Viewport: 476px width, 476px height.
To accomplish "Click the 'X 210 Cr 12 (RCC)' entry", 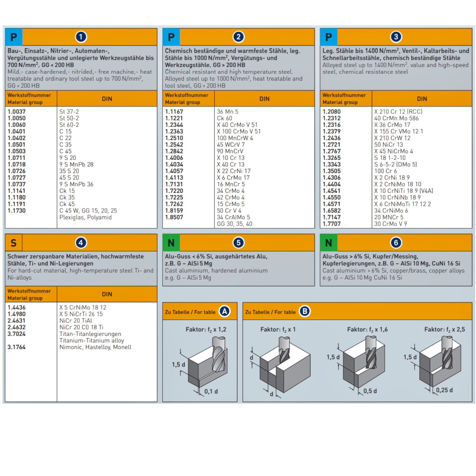I will coord(398,112).
